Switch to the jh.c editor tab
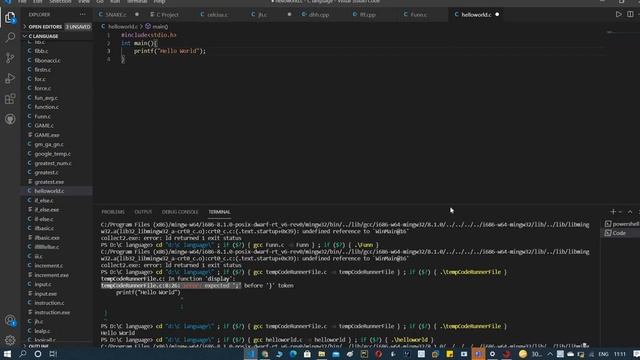The height and width of the screenshot is (360, 640). click(262, 14)
